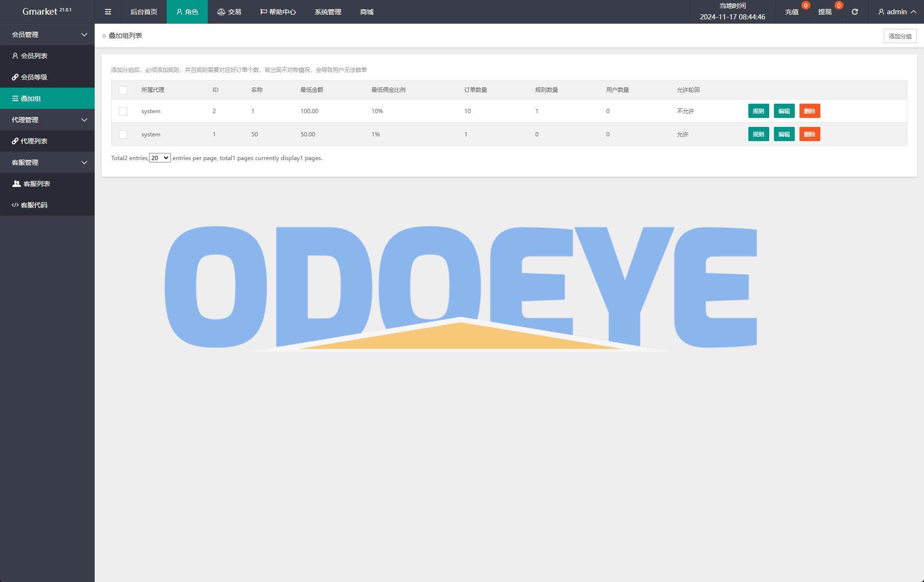Screen dimensions: 924x582
Task: Select the 角色 top menu tab
Action: [187, 12]
